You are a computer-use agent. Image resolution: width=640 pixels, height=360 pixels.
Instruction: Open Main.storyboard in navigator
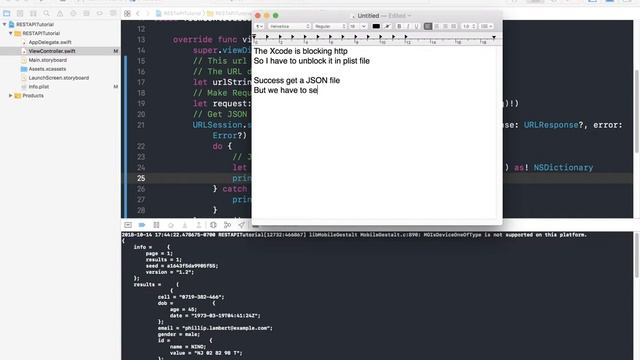(x=47, y=60)
